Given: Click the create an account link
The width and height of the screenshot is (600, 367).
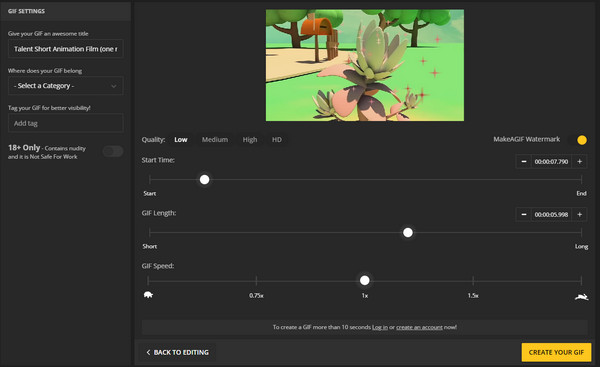Looking at the screenshot, I should tap(419, 327).
